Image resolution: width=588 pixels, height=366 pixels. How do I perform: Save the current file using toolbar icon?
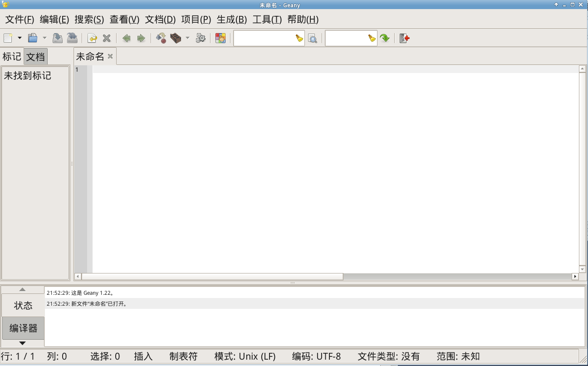click(57, 38)
